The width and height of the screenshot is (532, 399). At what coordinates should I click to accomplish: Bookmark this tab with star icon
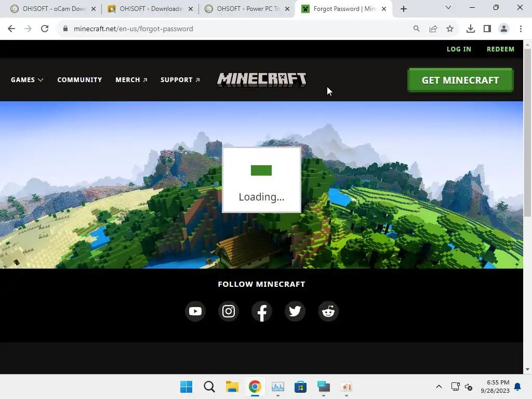450,29
